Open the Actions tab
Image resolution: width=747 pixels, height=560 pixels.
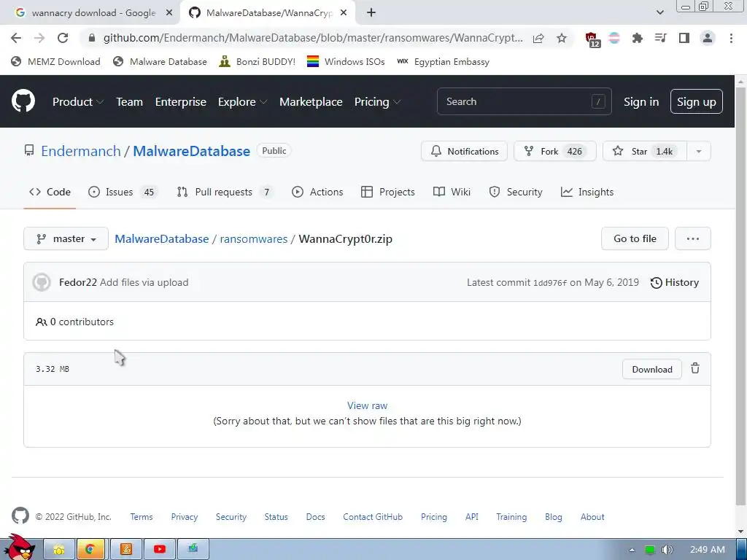[x=317, y=192]
